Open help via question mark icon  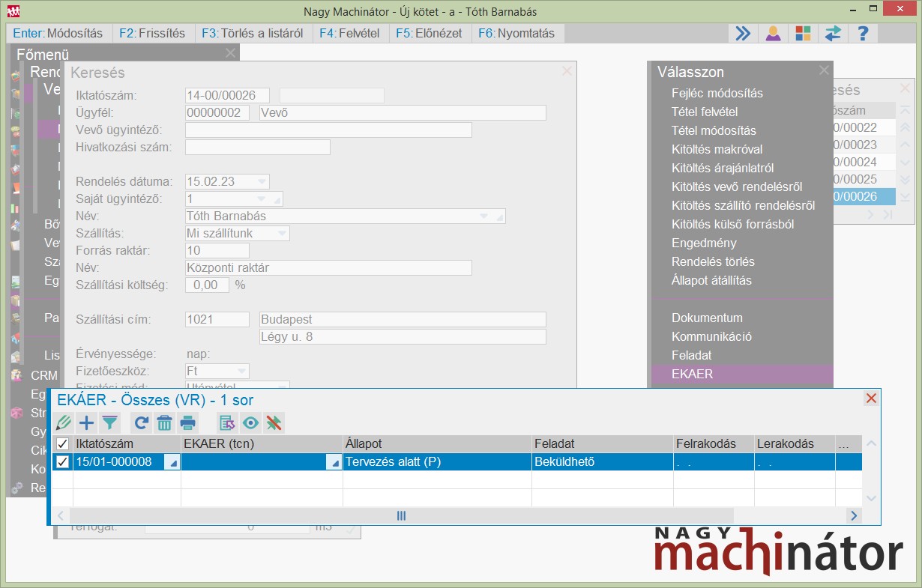coord(863,33)
